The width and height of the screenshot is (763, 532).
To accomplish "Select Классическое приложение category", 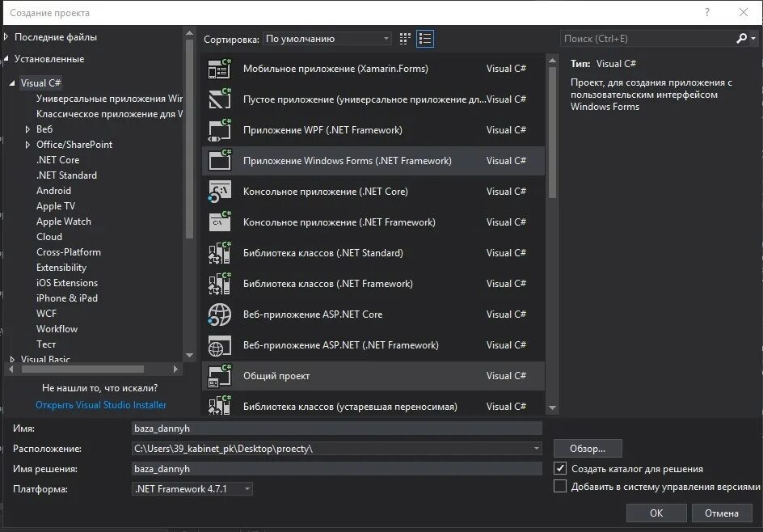I will (109, 114).
